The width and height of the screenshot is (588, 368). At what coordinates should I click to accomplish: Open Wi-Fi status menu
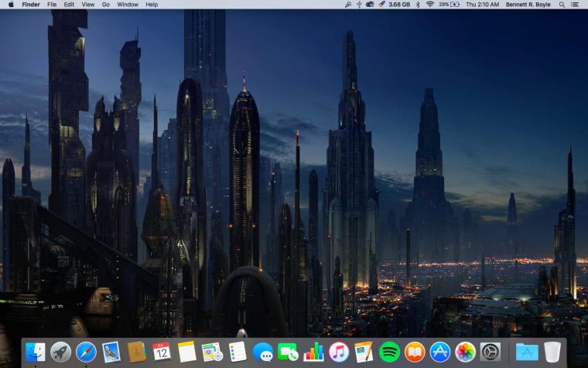(x=430, y=5)
